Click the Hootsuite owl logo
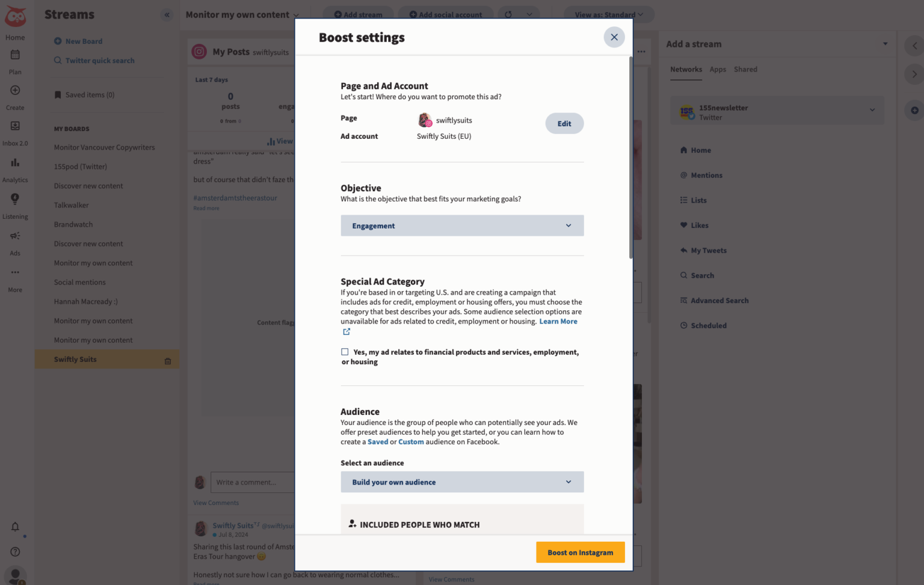This screenshot has width=924, height=585. click(x=15, y=16)
